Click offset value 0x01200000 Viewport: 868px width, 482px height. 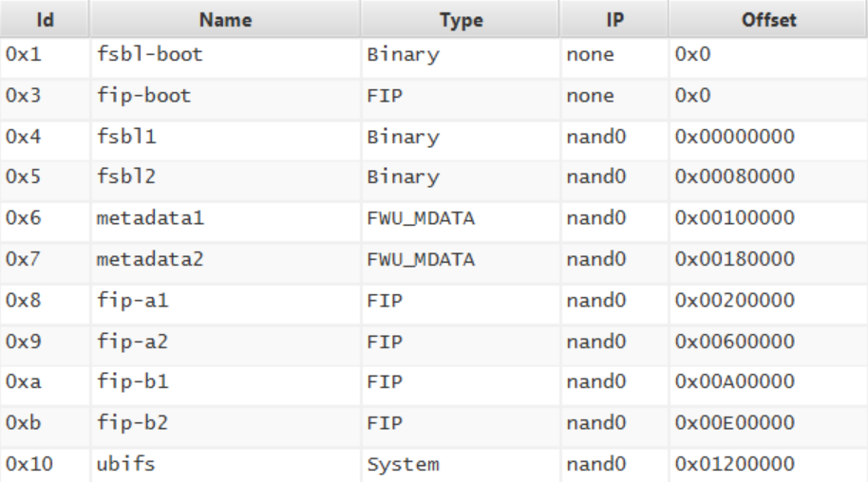coord(734,463)
